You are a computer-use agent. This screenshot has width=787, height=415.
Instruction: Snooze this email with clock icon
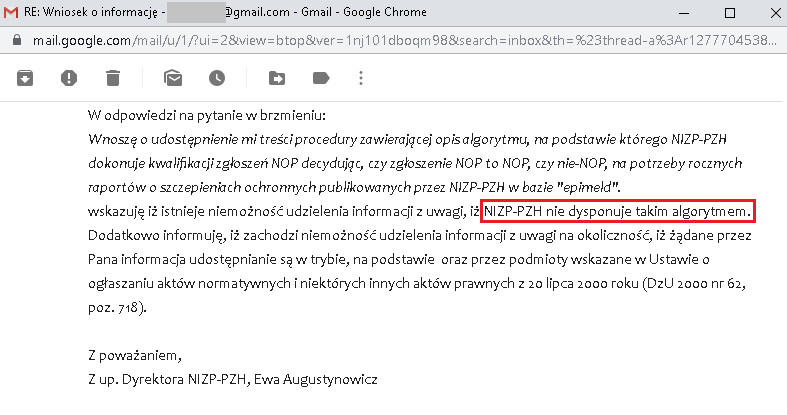coord(217,78)
